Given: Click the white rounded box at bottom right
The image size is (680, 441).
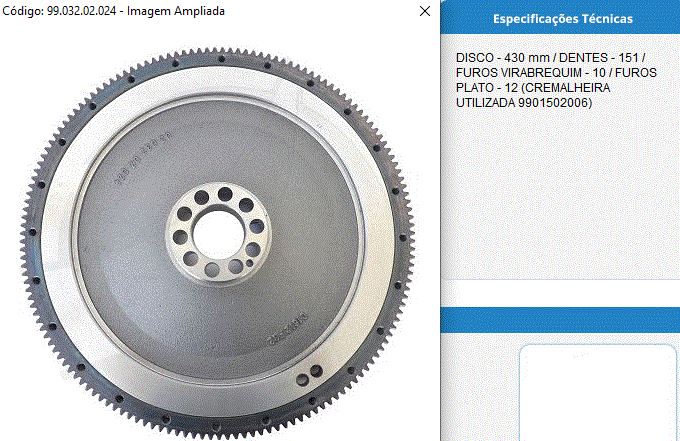Looking at the screenshot, I should click(x=600, y=393).
